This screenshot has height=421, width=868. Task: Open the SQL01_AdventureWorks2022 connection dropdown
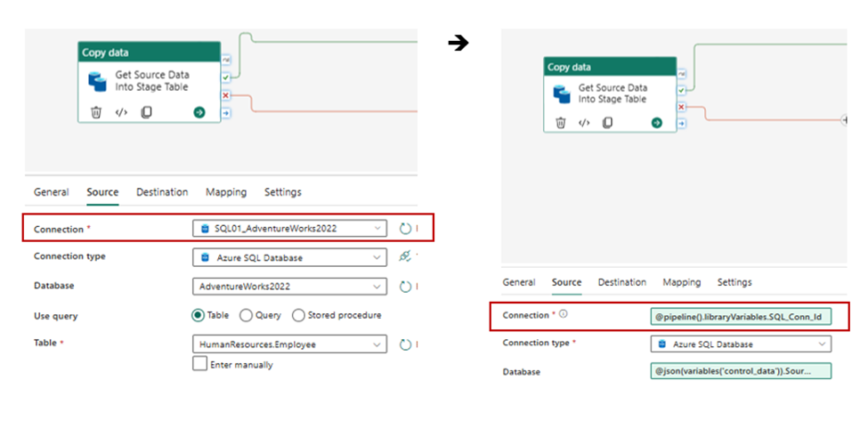289,229
